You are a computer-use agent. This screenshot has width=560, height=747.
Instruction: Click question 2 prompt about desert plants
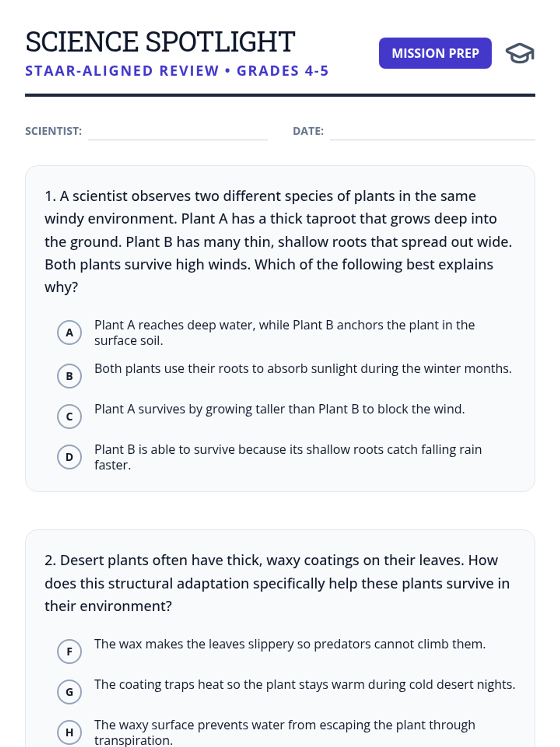point(277,583)
